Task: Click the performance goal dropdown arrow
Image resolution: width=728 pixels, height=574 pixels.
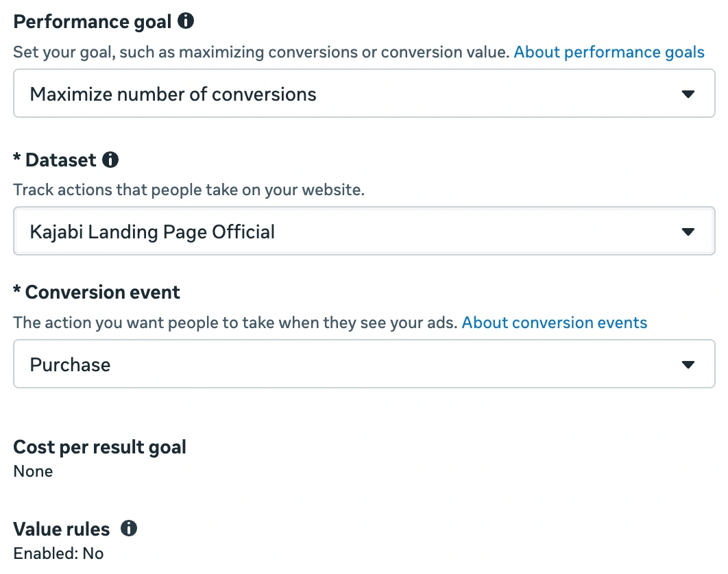Action: point(688,95)
